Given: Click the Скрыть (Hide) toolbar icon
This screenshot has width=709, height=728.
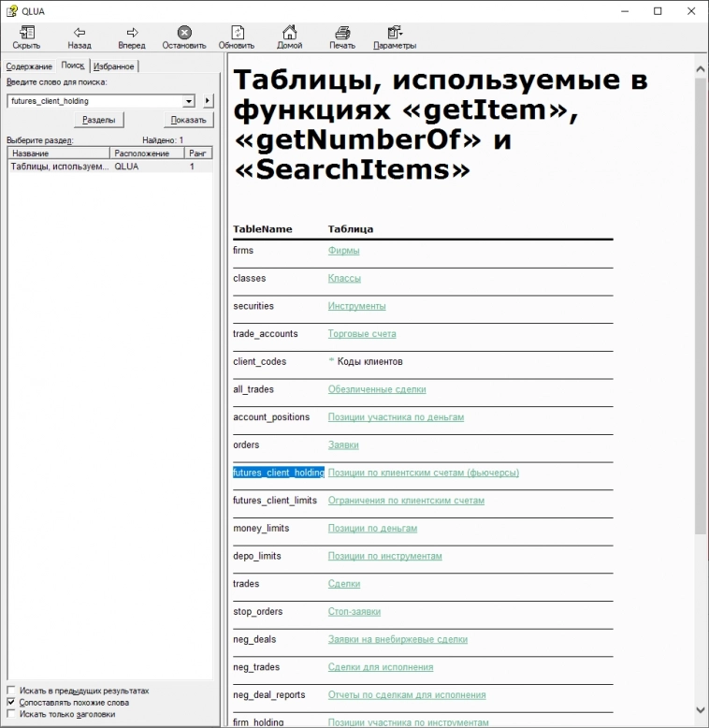Looking at the screenshot, I should (26, 33).
